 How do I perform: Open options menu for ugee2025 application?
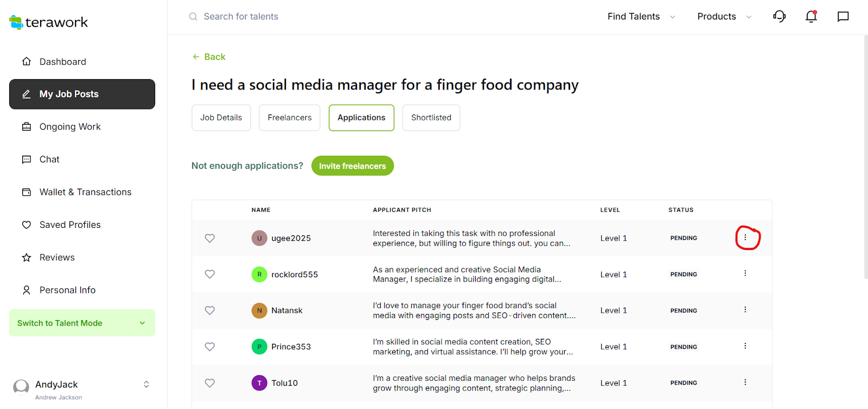click(x=745, y=238)
